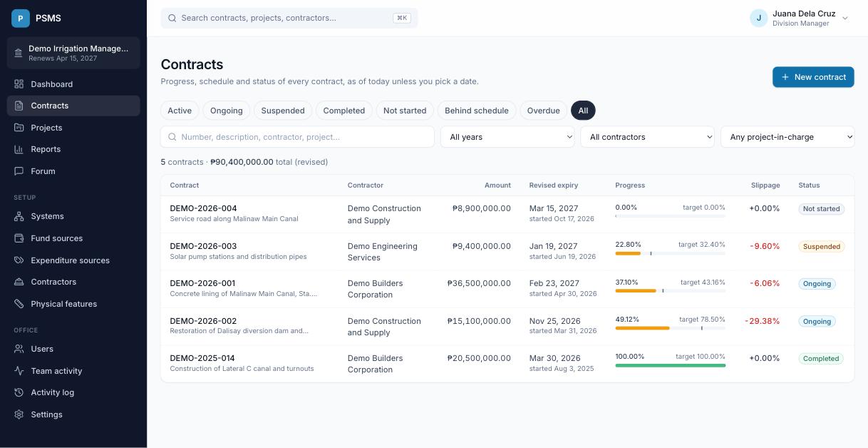Select the Ongoing filter tab
Viewport: 868px width, 448px height.
[227, 111]
